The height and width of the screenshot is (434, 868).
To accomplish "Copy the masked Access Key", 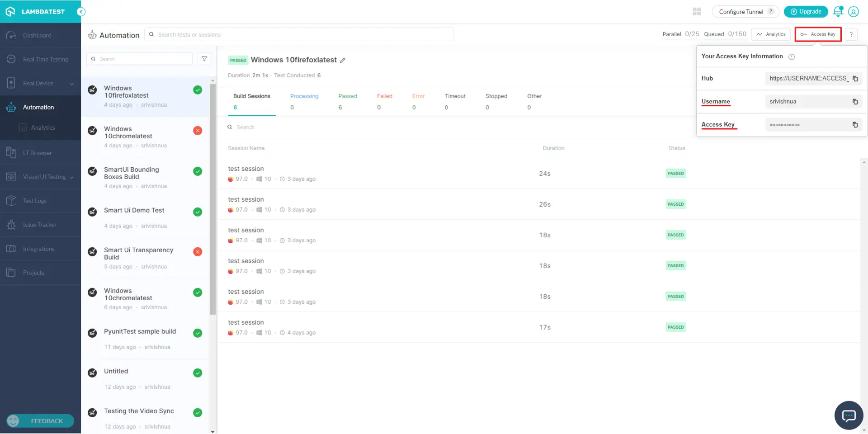I will click(x=855, y=125).
